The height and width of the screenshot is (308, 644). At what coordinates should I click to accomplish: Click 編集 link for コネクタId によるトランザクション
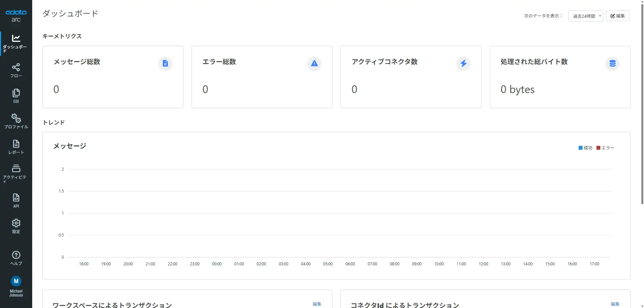[x=615, y=304]
